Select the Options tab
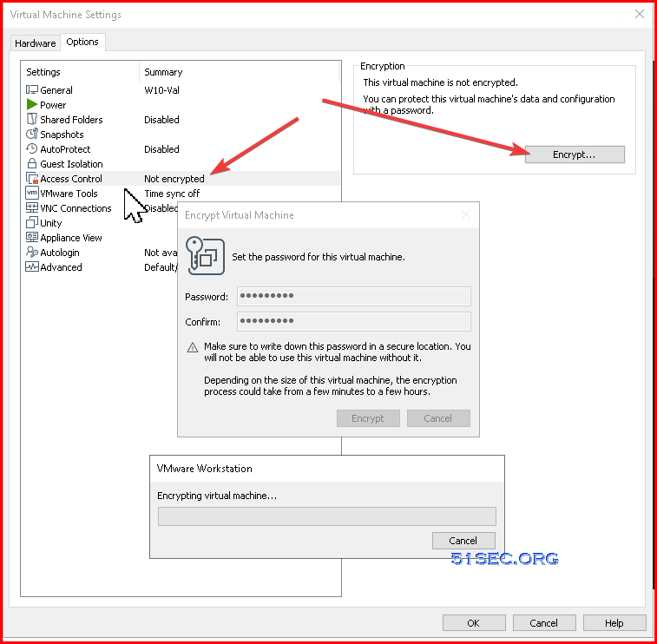657x644 pixels. [x=82, y=42]
